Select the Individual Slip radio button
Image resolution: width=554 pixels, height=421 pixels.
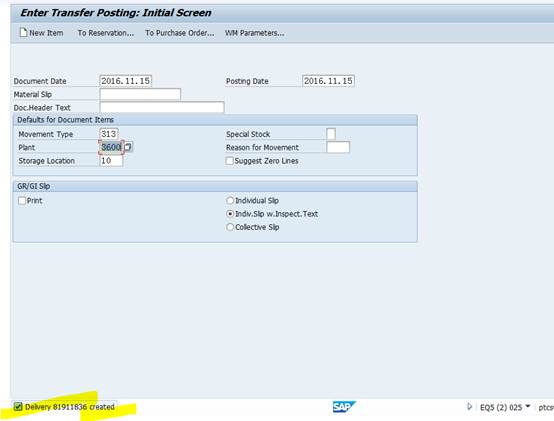[230, 201]
